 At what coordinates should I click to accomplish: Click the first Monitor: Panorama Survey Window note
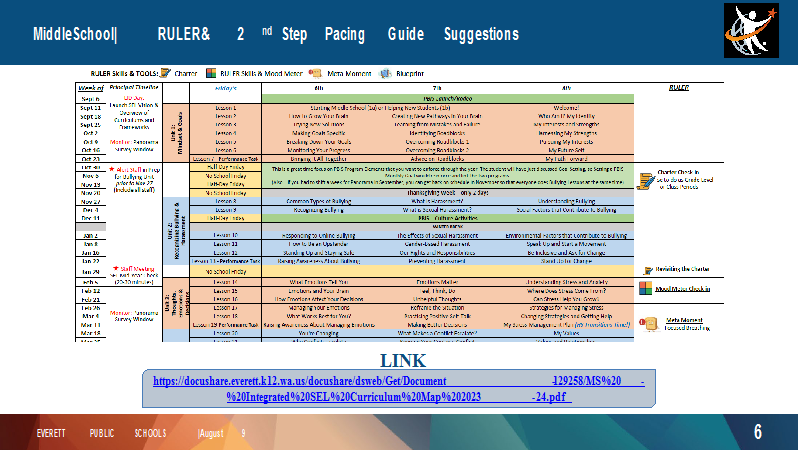pos(134,145)
